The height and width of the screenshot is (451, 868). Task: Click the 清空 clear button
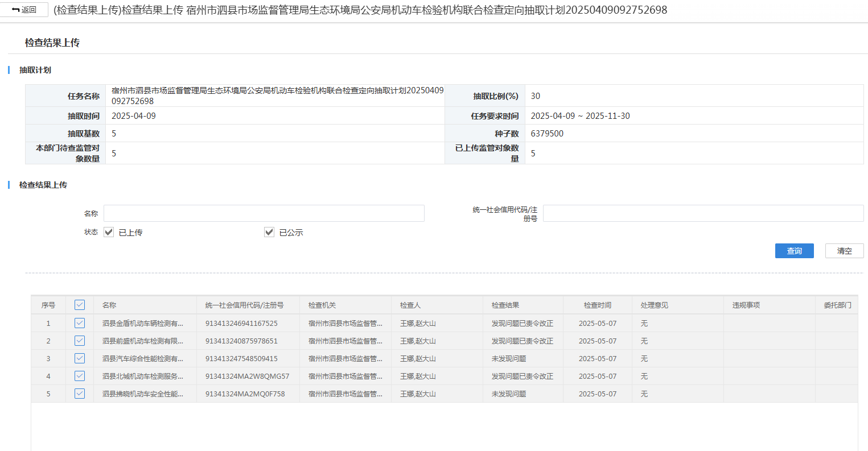pos(844,251)
